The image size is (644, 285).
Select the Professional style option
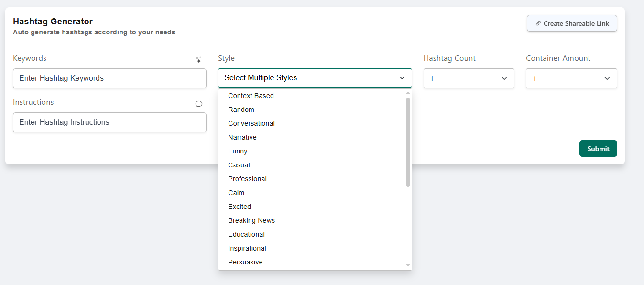pos(247,179)
